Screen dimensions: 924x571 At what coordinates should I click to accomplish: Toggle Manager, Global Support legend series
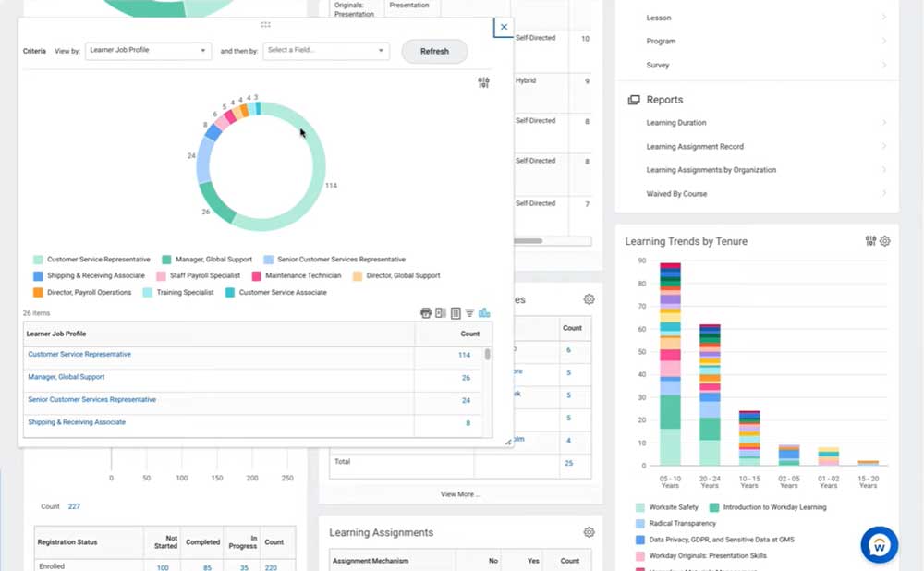pyautogui.click(x=207, y=260)
